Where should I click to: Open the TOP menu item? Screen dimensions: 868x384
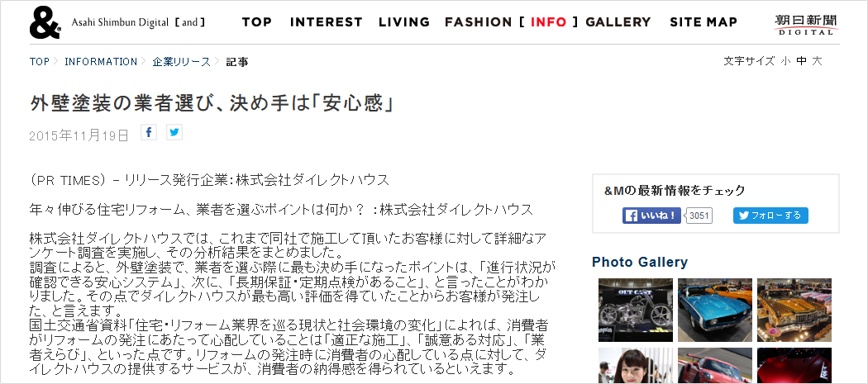point(257,22)
